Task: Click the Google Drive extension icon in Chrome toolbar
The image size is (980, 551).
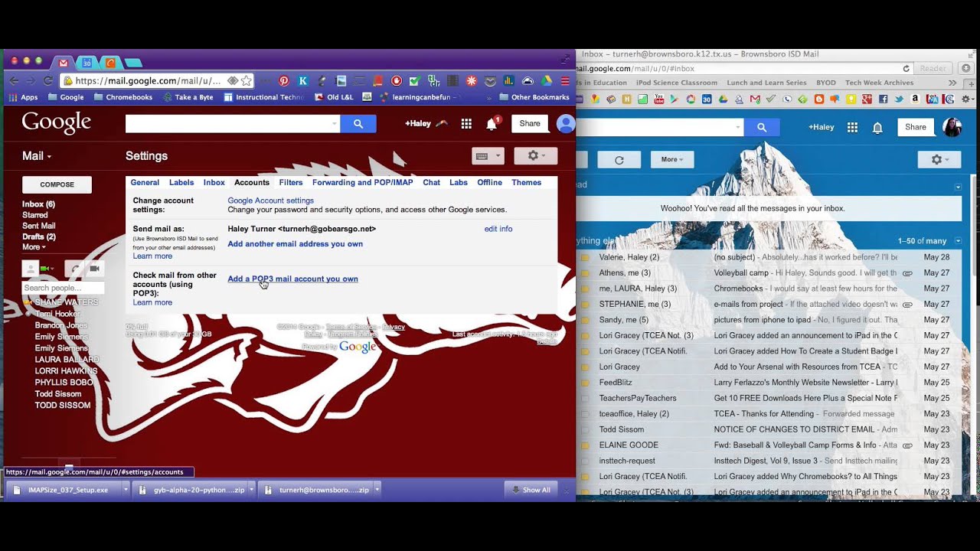Action: pyautogui.click(x=547, y=80)
